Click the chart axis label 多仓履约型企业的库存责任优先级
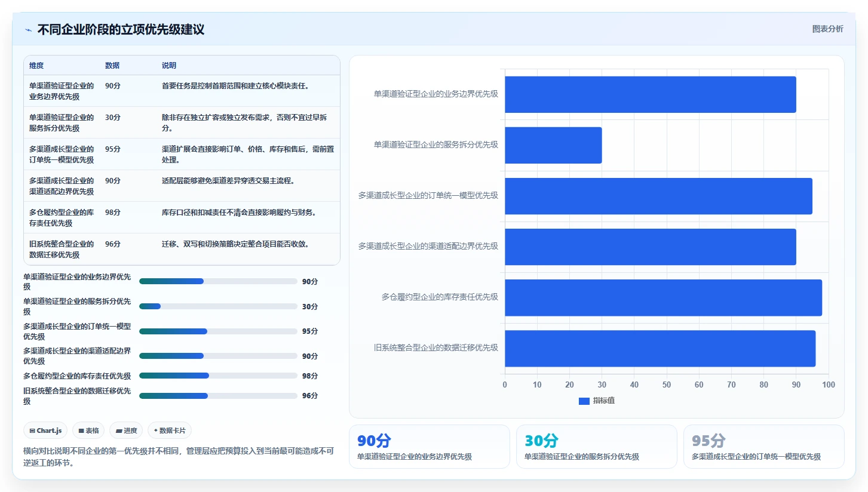The height and width of the screenshot is (492, 868). coord(440,297)
